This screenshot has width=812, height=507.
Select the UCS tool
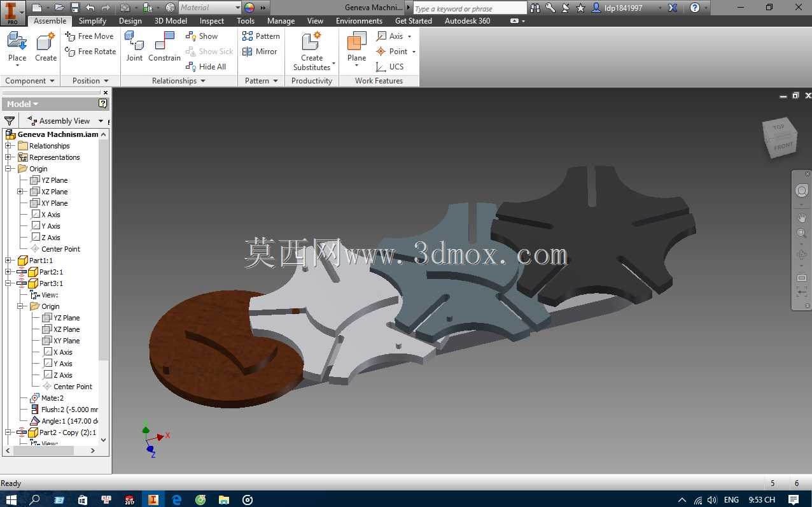[390, 67]
